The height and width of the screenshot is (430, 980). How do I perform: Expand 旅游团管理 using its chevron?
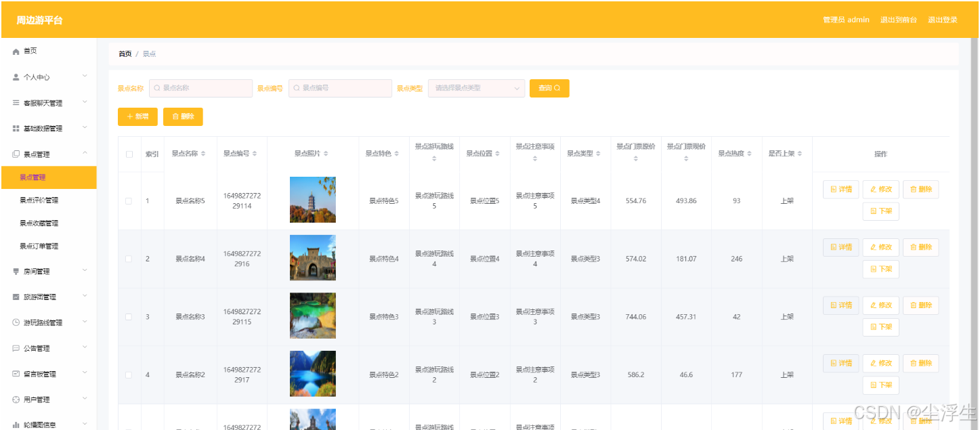85,297
